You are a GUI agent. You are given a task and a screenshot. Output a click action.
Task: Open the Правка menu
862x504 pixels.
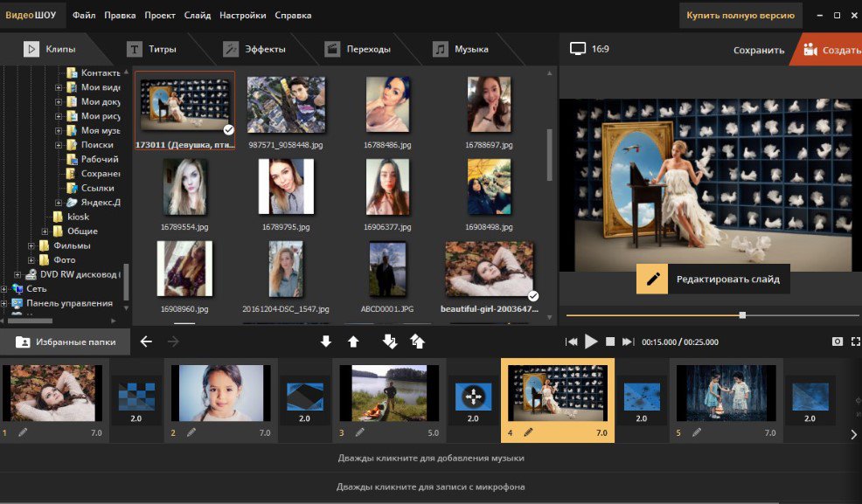tap(120, 16)
